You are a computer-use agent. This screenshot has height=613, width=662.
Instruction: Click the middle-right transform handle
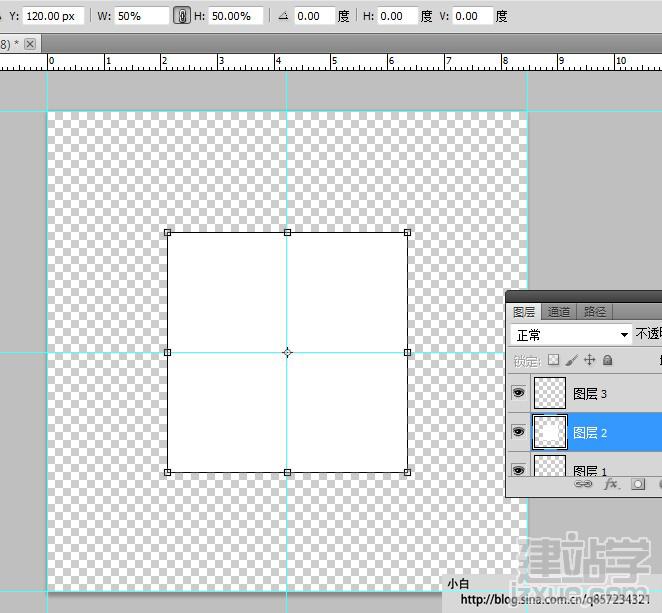coord(407,353)
